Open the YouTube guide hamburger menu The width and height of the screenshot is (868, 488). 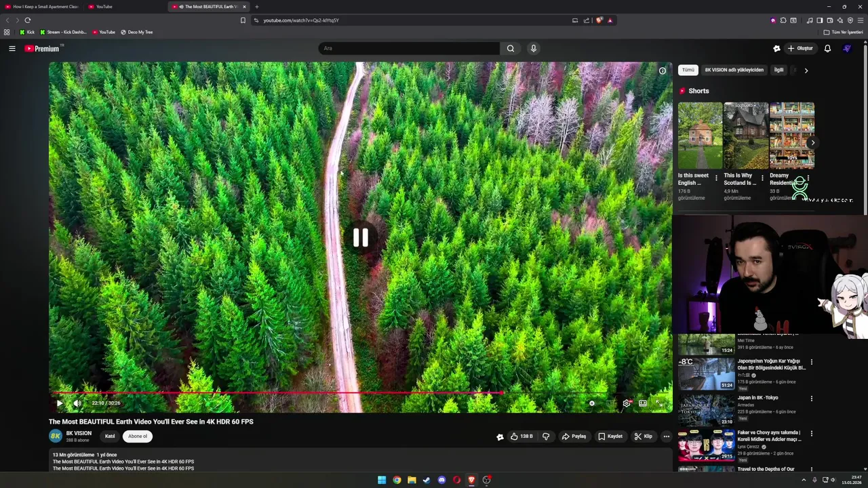pyautogui.click(x=12, y=48)
